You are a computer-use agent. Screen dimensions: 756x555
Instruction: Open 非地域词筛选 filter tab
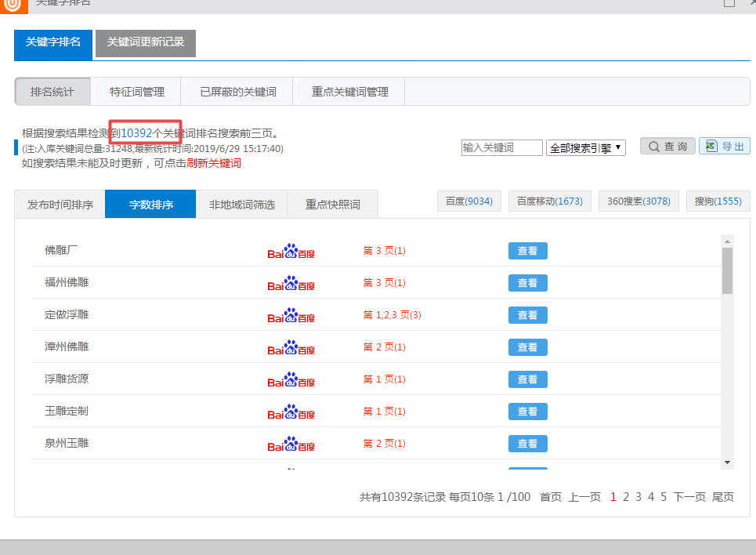tap(241, 205)
